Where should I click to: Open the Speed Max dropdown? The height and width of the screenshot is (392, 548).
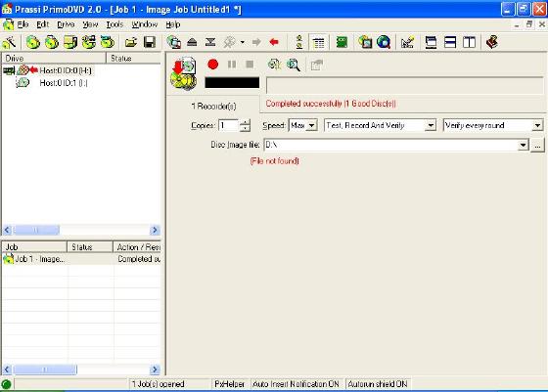(x=312, y=125)
